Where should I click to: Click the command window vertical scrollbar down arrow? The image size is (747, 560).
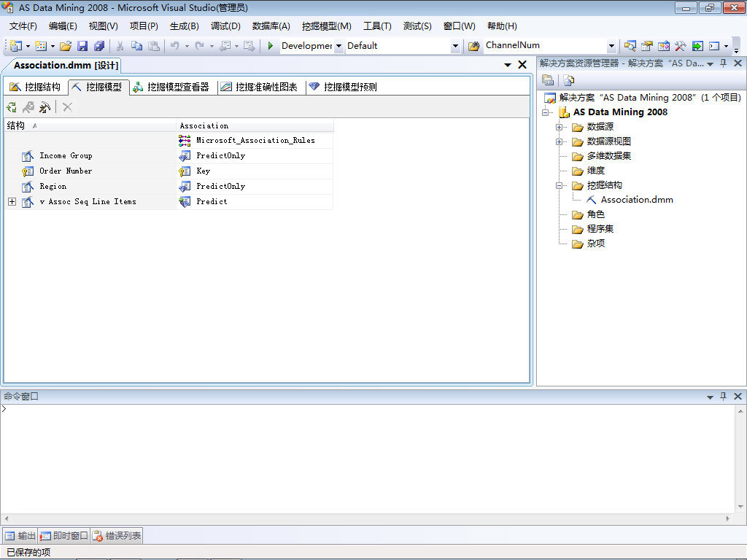[x=740, y=507]
